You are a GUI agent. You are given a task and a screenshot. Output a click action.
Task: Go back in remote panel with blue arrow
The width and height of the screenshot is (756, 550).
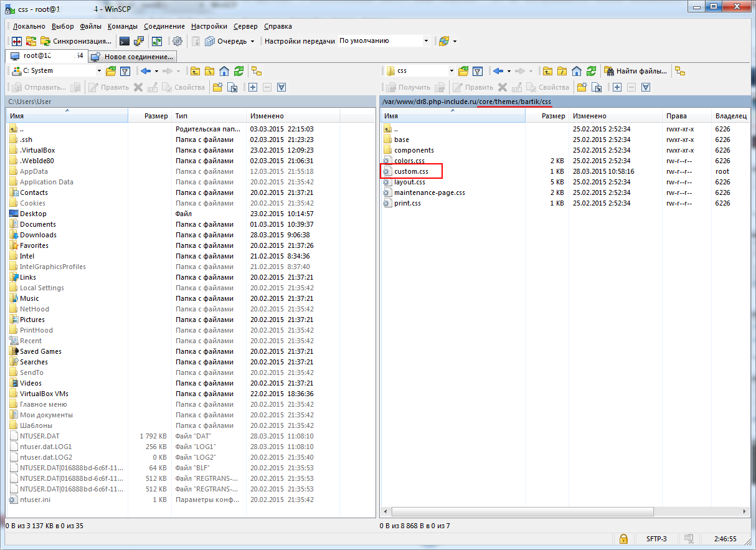[x=498, y=71]
